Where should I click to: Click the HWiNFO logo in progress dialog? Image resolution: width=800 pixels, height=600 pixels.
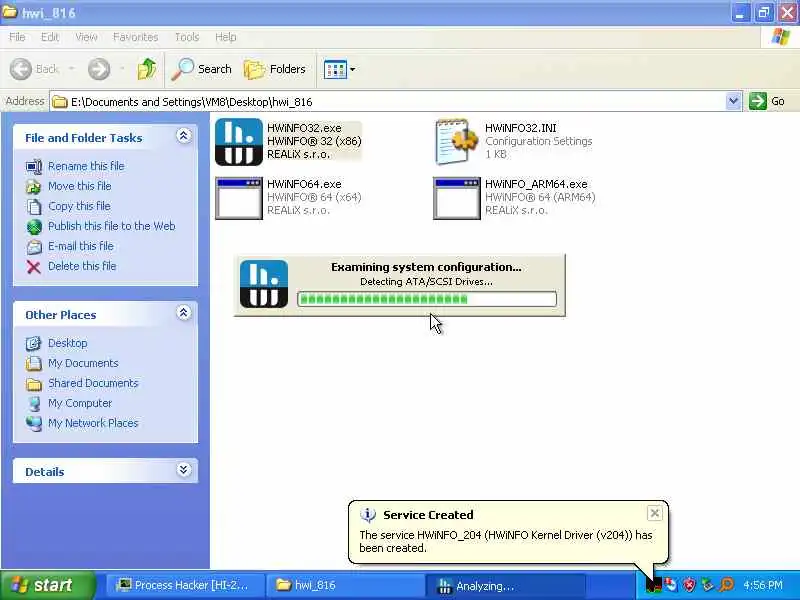pos(264,284)
